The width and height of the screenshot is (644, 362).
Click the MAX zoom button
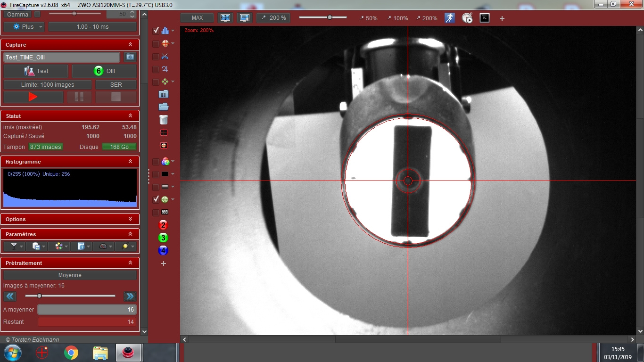tap(197, 18)
